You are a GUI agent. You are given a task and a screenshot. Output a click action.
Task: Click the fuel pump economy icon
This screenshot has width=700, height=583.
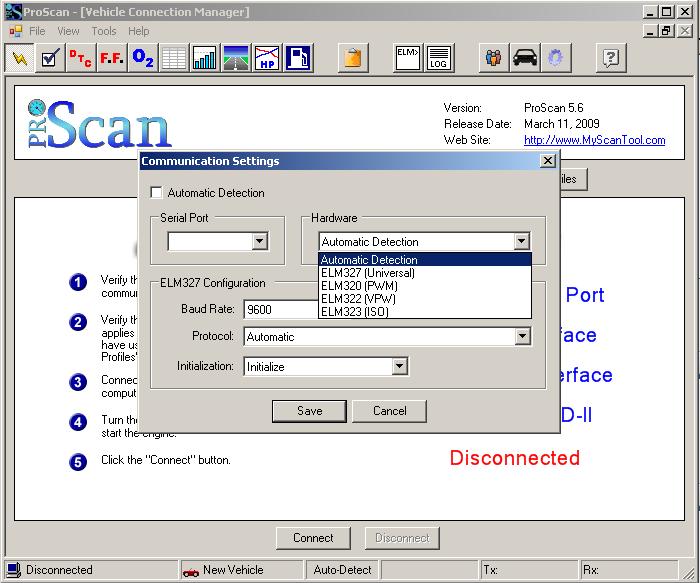pos(297,58)
